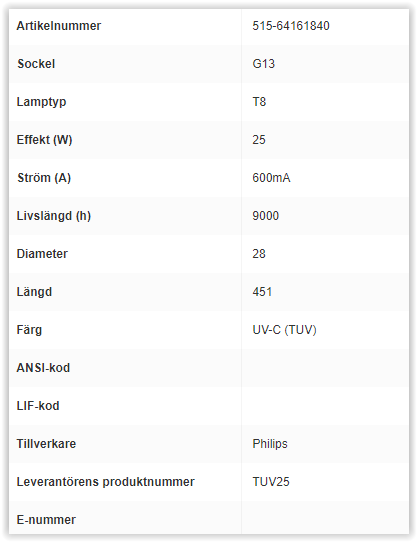417x542 pixels.
Task: Click the product number TUV25
Action: click(x=271, y=482)
